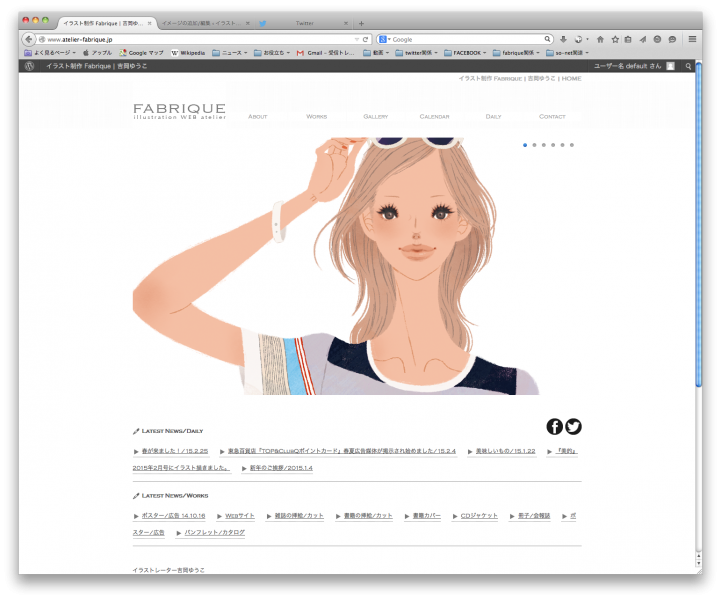Expand the twitter関係 bookmarks folder

417,53
